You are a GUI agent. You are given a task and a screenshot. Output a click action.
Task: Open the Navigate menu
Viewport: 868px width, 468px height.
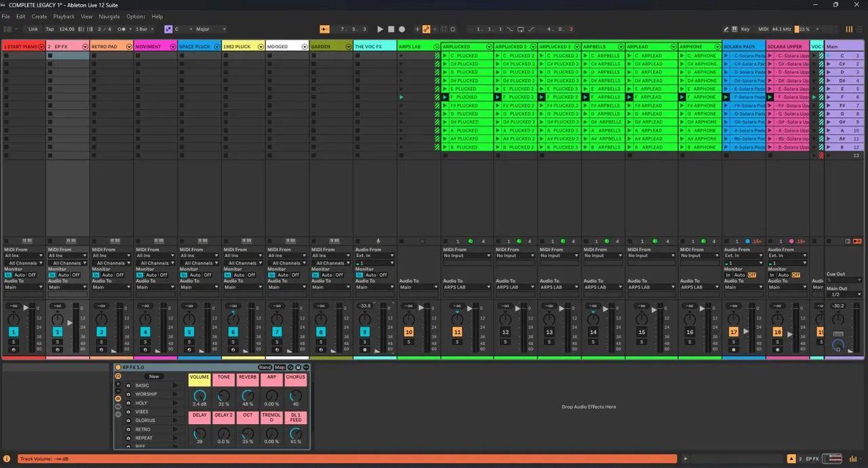coord(109,16)
